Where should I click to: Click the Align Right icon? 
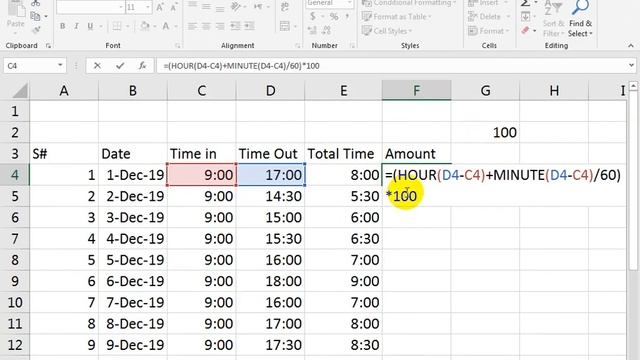click(220, 26)
